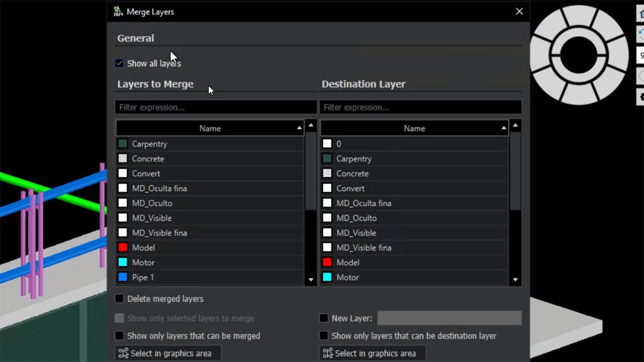
Task: Click the New Layer name text field
Action: tap(449, 318)
